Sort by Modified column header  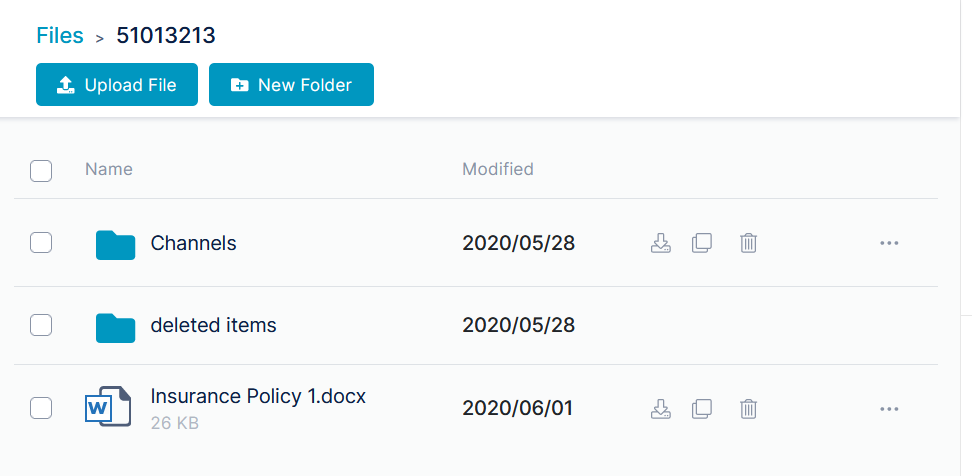pyautogui.click(x=498, y=169)
